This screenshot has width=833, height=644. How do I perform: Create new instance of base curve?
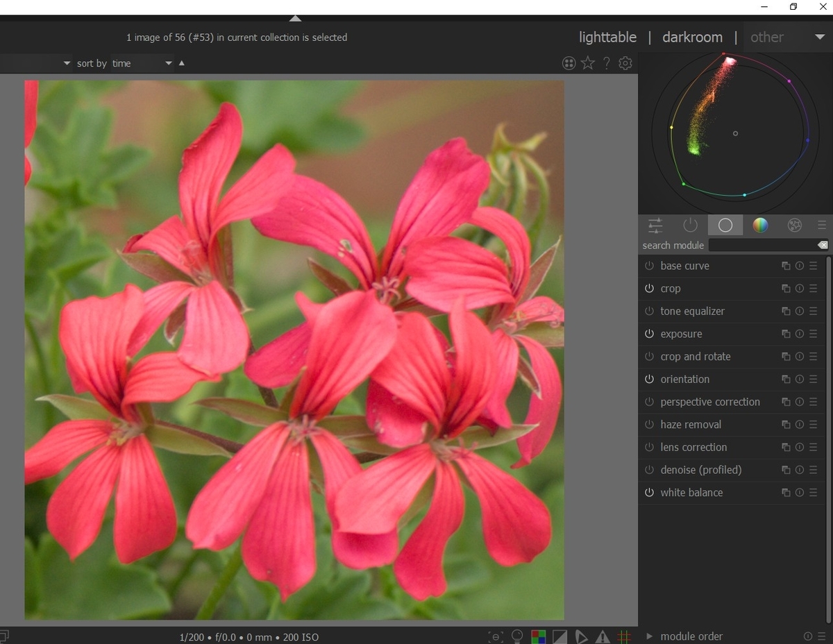point(786,266)
